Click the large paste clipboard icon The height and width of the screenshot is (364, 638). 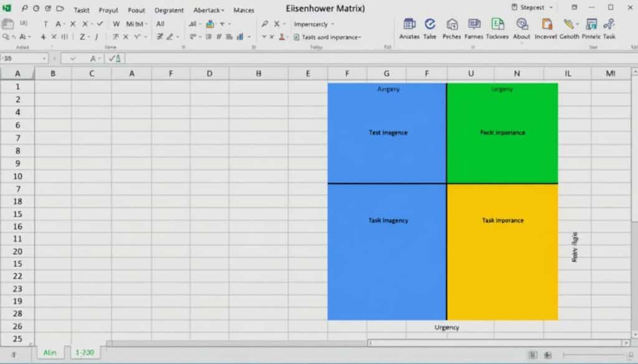[x=7, y=24]
